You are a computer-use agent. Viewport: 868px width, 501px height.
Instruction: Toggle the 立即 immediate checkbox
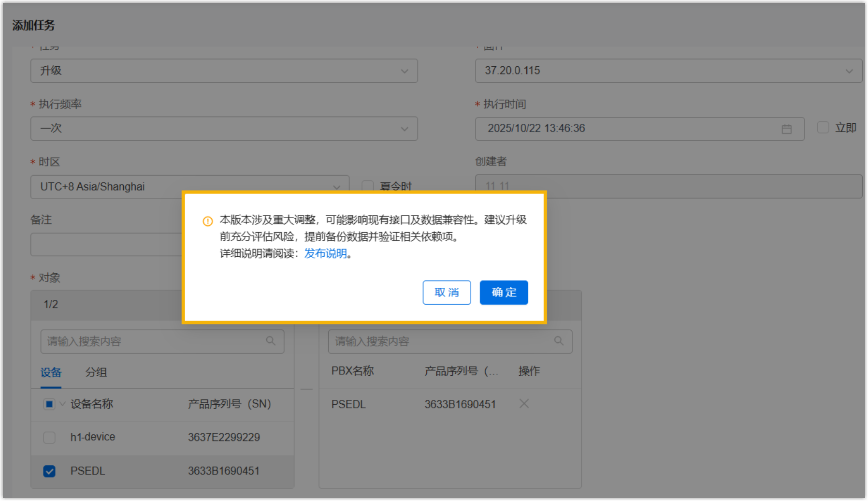823,128
